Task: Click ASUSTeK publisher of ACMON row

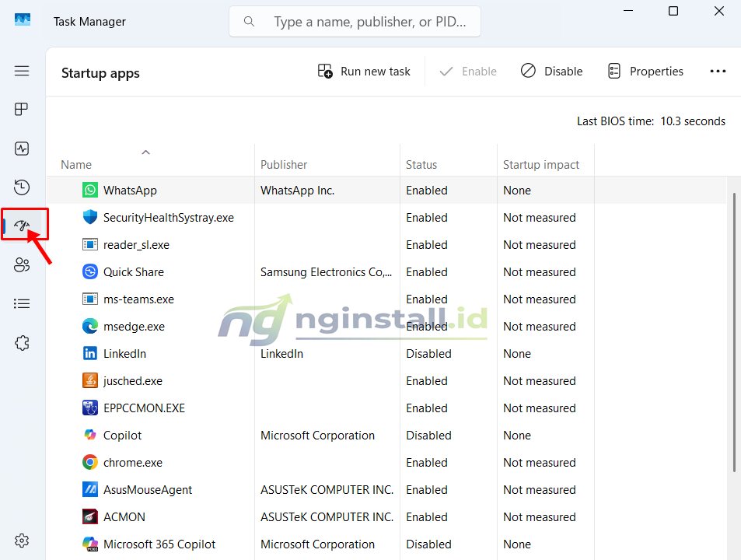Action: coord(327,517)
